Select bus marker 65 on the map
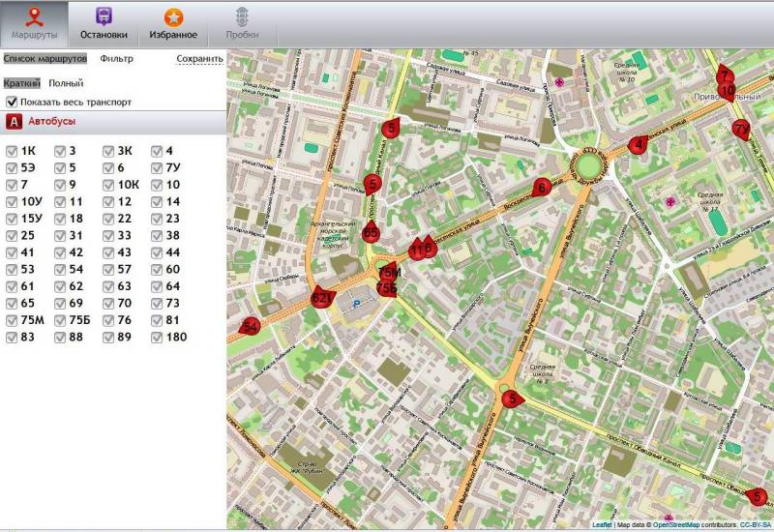Screen dimensions: 774x532 click(x=371, y=232)
